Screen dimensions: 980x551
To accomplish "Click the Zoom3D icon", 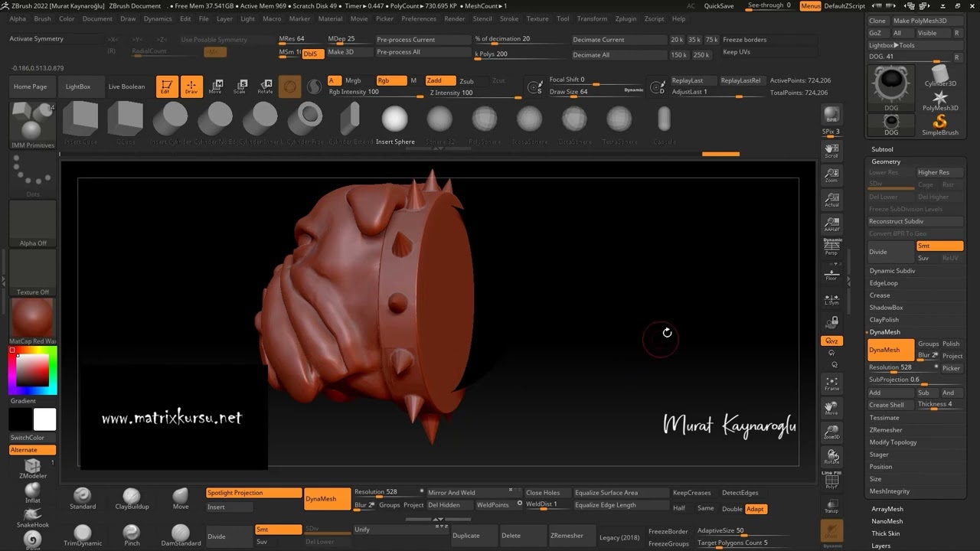I will pyautogui.click(x=831, y=432).
